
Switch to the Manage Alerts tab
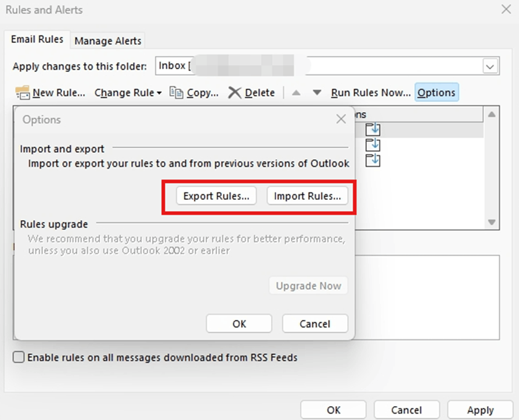(x=108, y=41)
